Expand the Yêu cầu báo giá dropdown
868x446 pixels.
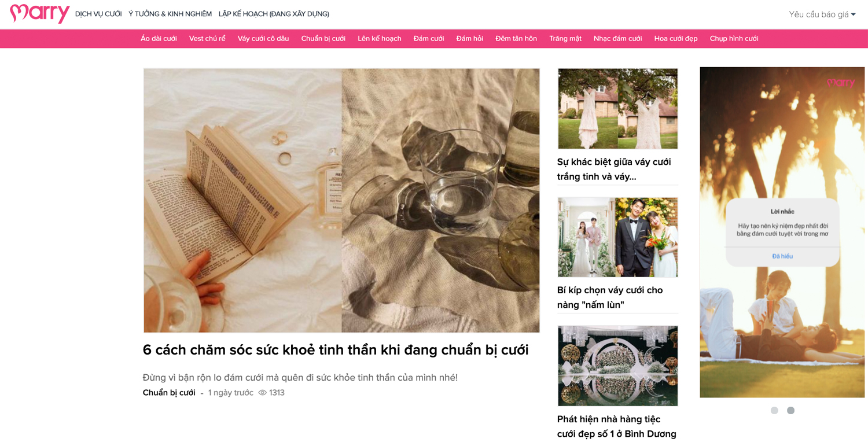[x=822, y=14]
